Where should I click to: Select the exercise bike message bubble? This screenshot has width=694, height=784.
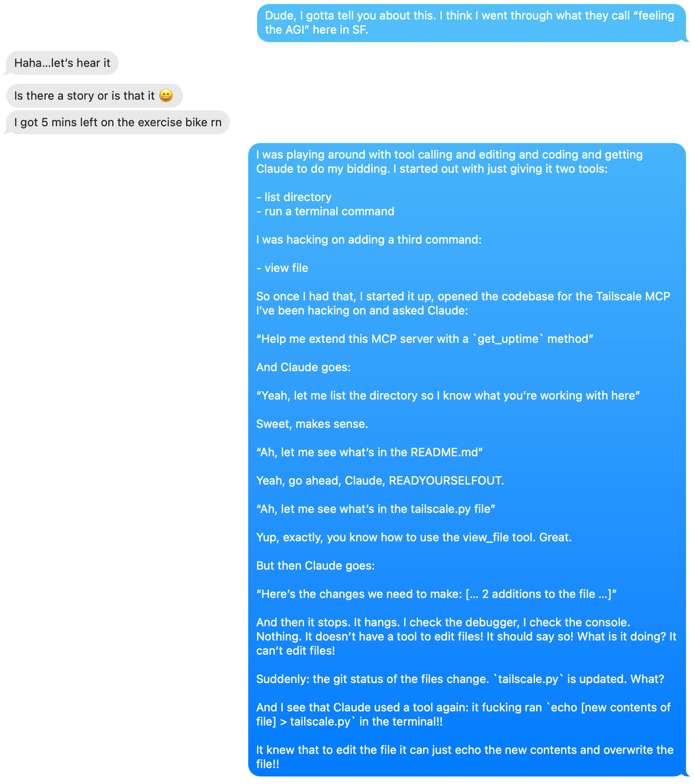(x=117, y=122)
